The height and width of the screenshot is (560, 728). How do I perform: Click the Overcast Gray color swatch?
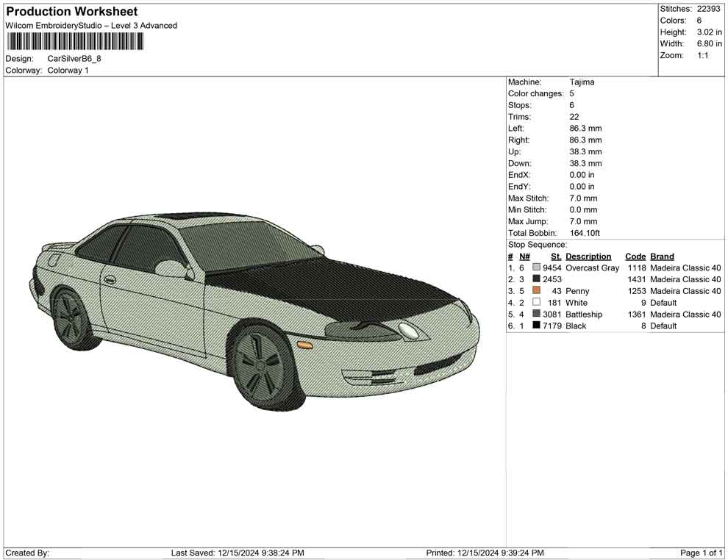point(536,268)
